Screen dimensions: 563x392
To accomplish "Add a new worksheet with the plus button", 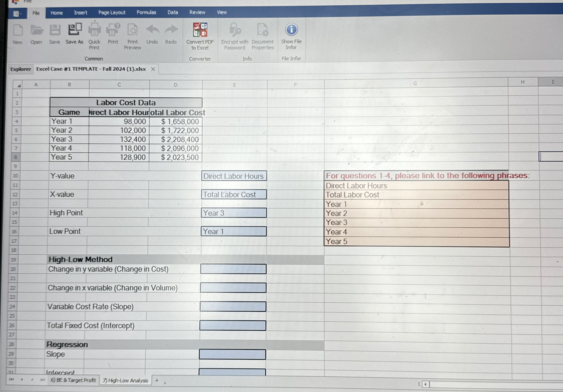I will point(156,380).
